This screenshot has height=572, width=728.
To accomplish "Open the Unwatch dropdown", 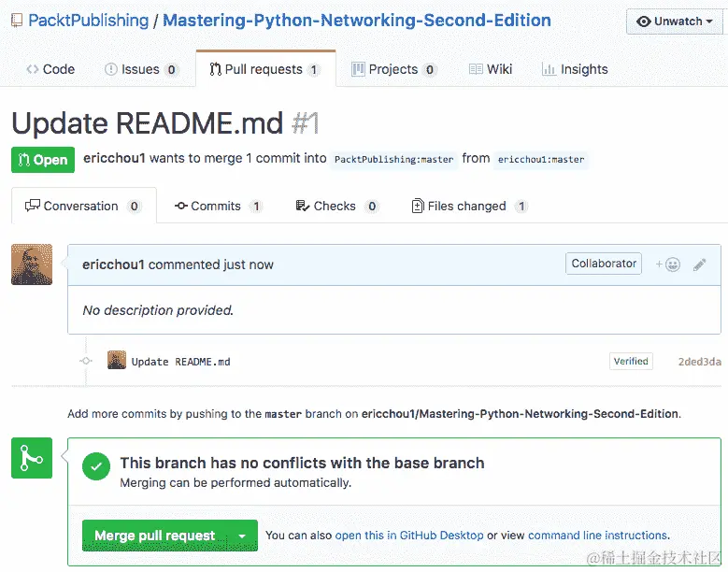I will [675, 21].
